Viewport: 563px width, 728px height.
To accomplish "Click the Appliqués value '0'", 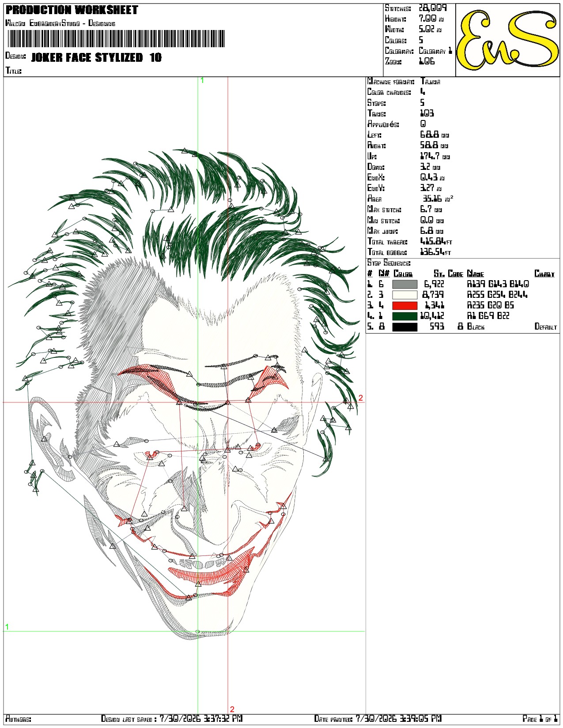I will click(423, 124).
